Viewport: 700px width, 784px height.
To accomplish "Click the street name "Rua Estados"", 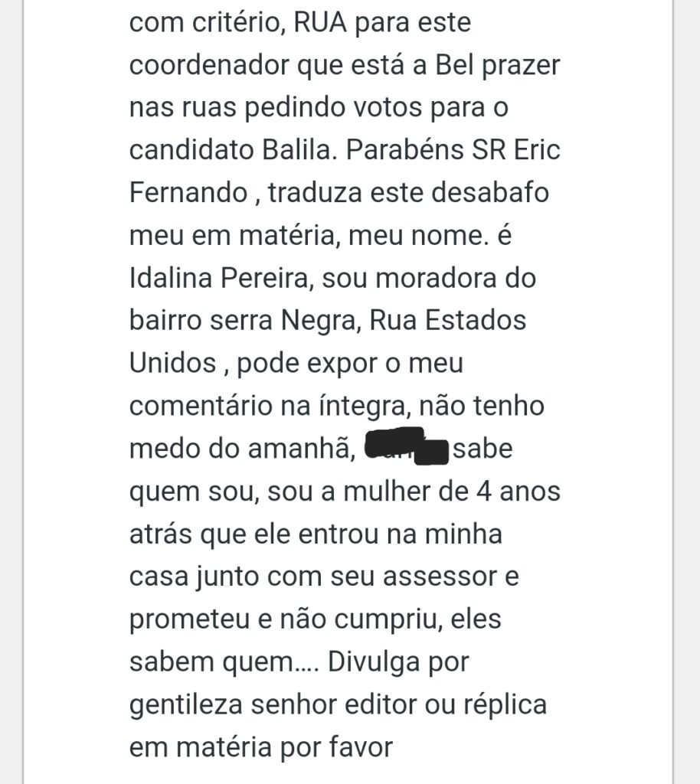I will pos(448,319).
